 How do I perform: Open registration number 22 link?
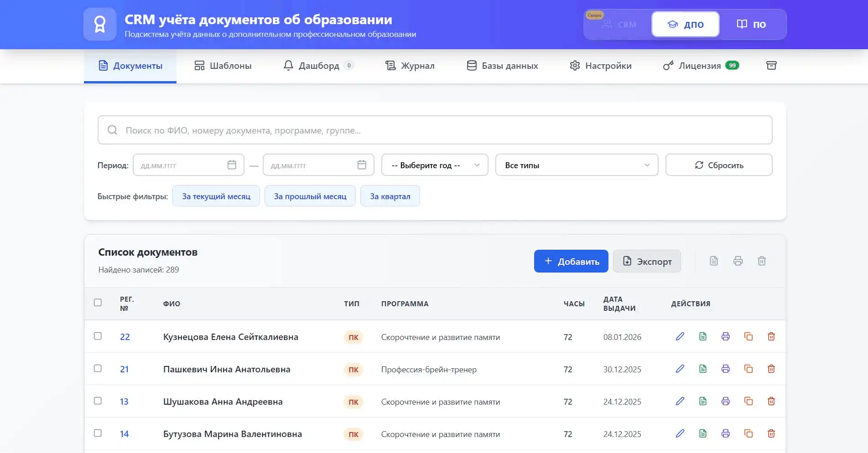click(x=125, y=337)
